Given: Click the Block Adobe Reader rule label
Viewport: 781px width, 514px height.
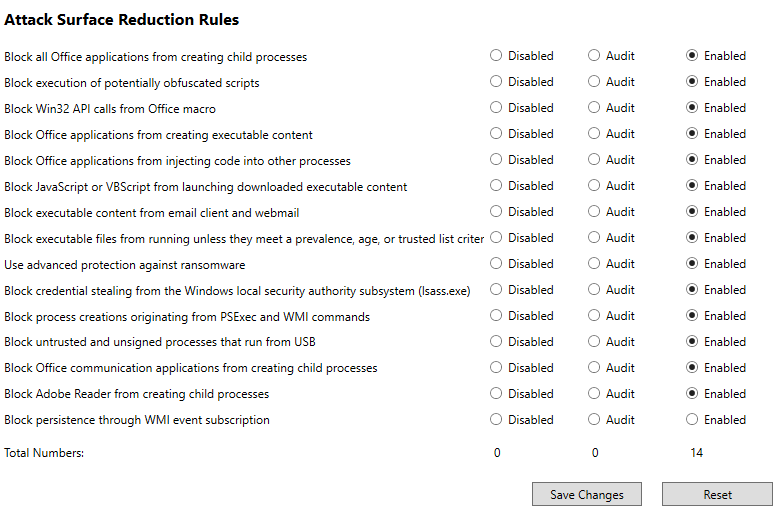Looking at the screenshot, I should point(137,394).
